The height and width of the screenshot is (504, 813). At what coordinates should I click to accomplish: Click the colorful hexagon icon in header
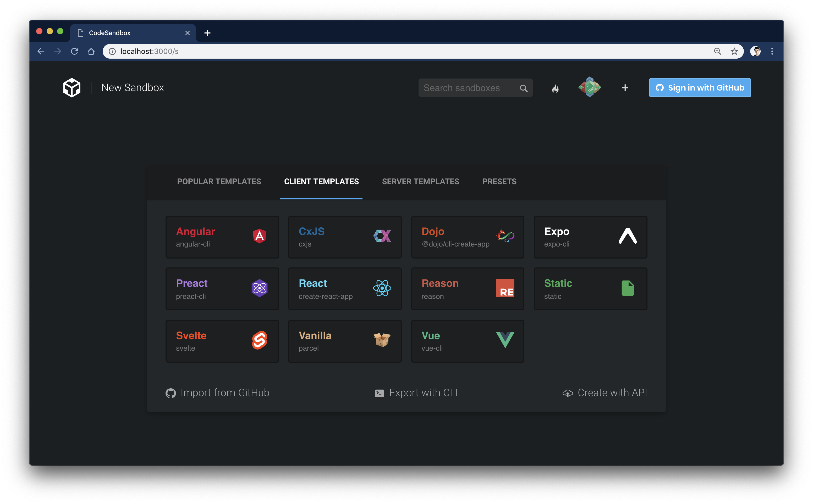click(590, 87)
